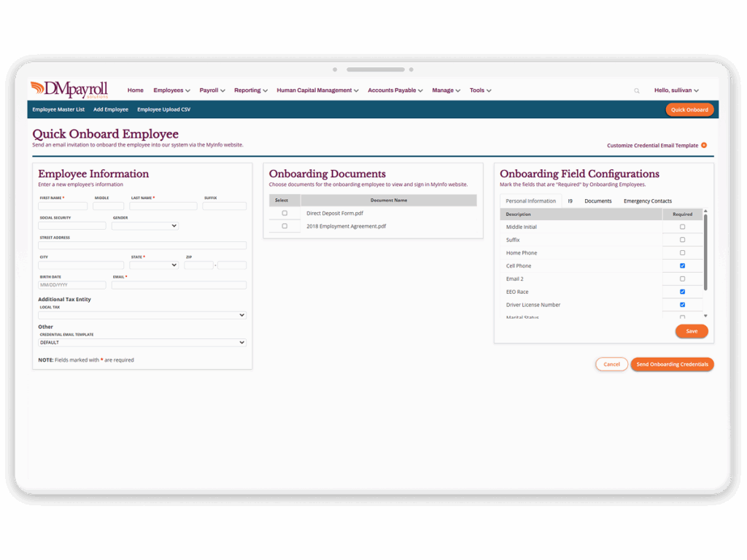Mark Middle Initial as required
The image size is (747, 560).
point(682,227)
